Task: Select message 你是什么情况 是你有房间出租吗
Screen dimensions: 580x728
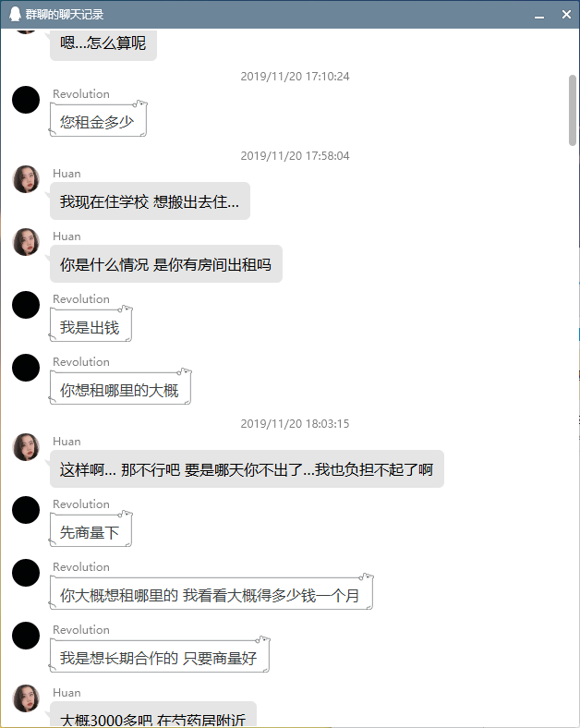Action: [x=166, y=264]
